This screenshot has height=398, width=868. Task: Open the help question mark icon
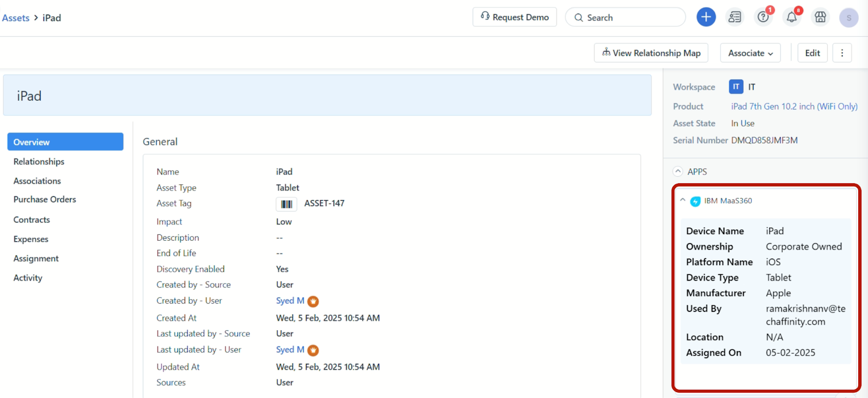pyautogui.click(x=763, y=17)
